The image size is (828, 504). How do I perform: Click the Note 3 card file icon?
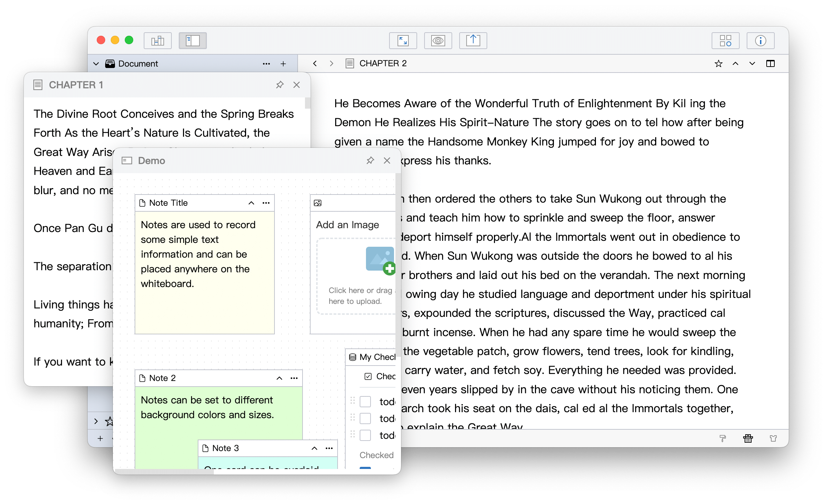[x=205, y=448]
